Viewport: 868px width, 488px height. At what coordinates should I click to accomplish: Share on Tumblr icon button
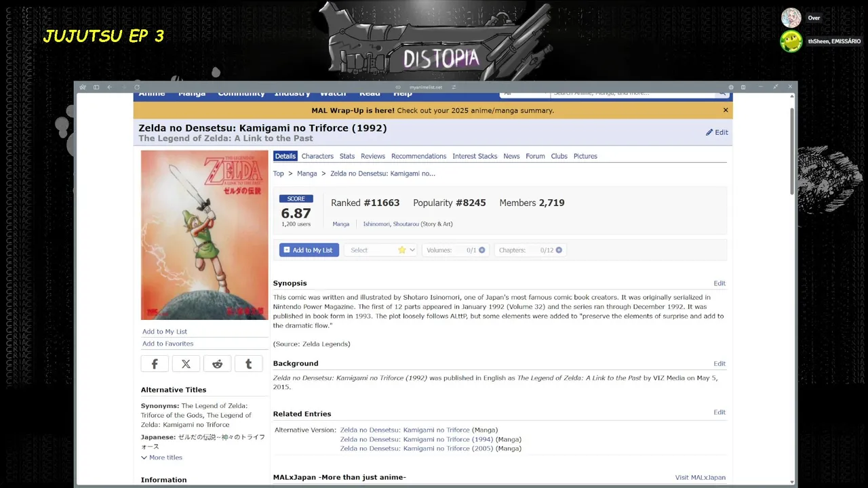pos(248,364)
